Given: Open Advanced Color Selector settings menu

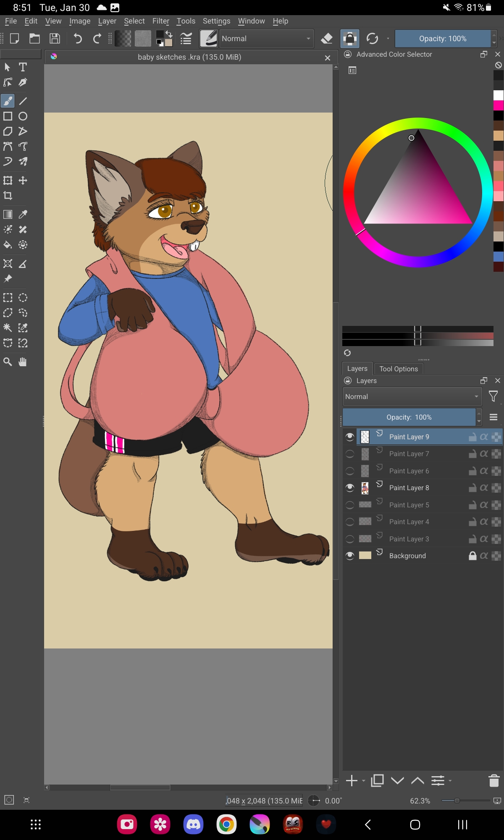Looking at the screenshot, I should coord(352,71).
